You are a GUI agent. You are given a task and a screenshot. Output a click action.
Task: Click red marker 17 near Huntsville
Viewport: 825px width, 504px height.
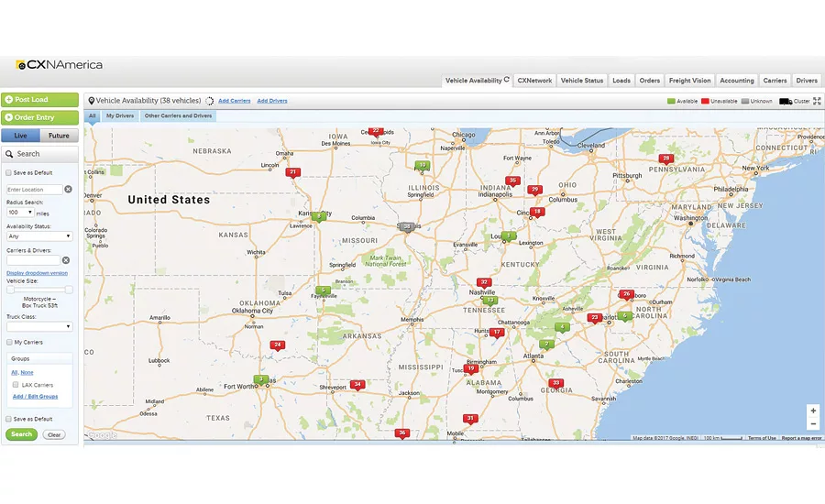click(x=497, y=333)
